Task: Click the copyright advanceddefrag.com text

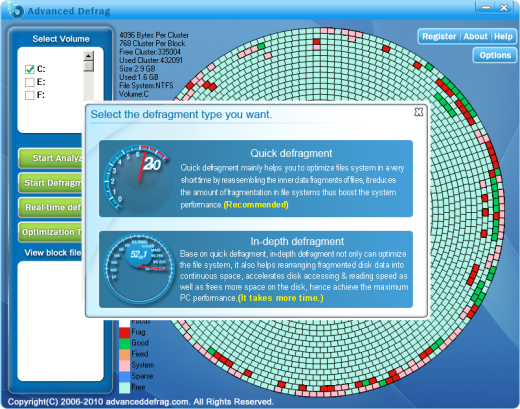Action: click(140, 402)
